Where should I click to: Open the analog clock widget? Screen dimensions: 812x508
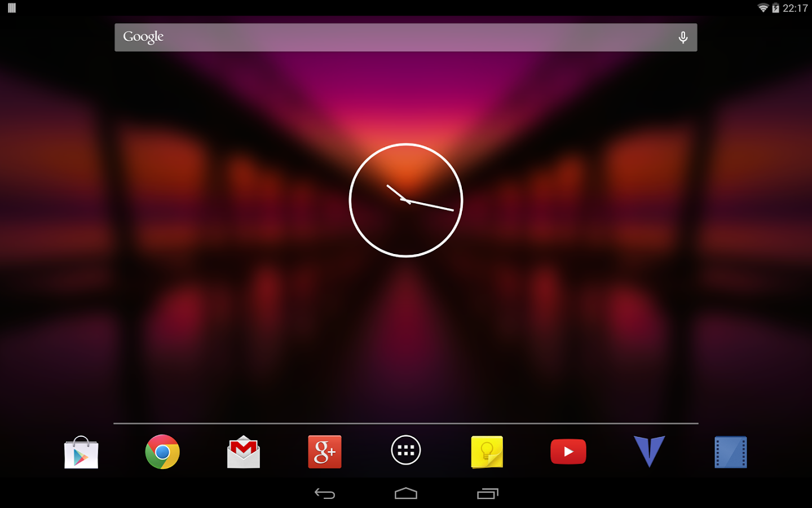click(x=406, y=200)
